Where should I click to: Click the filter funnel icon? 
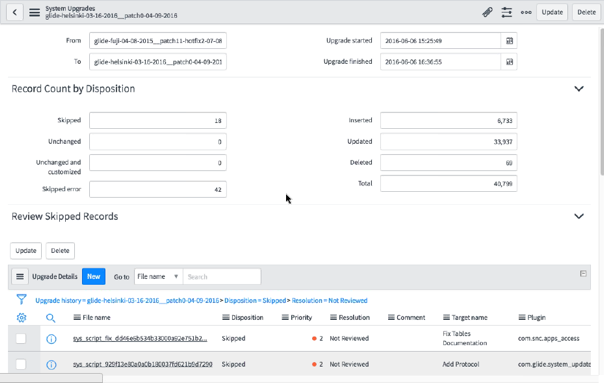tap(22, 299)
